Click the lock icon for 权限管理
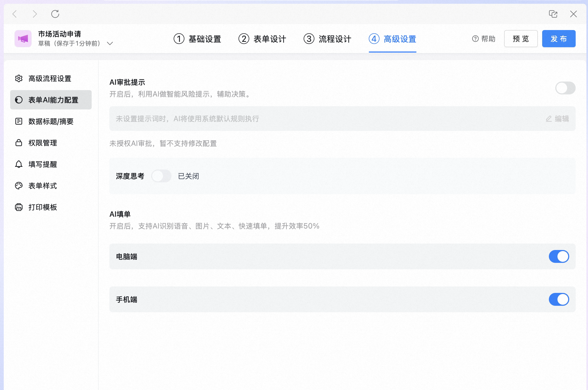Image resolution: width=588 pixels, height=390 pixels. tap(19, 143)
